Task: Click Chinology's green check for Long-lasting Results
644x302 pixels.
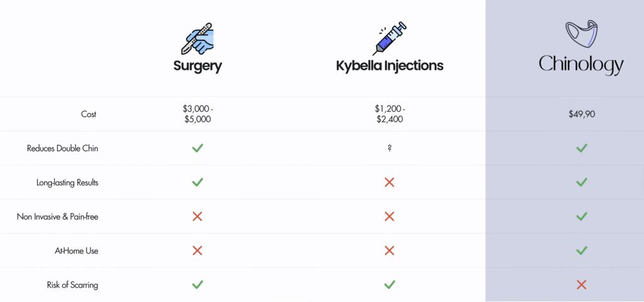Action: point(581,182)
